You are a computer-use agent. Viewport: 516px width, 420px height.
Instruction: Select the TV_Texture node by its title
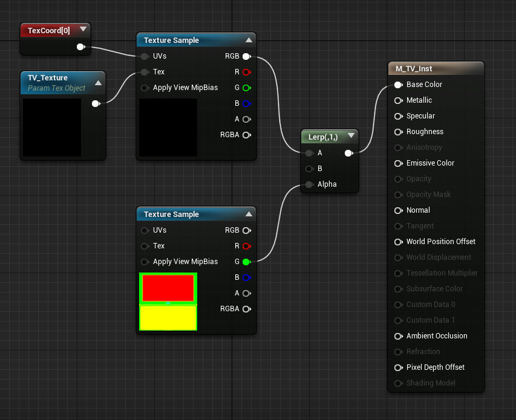coord(48,78)
